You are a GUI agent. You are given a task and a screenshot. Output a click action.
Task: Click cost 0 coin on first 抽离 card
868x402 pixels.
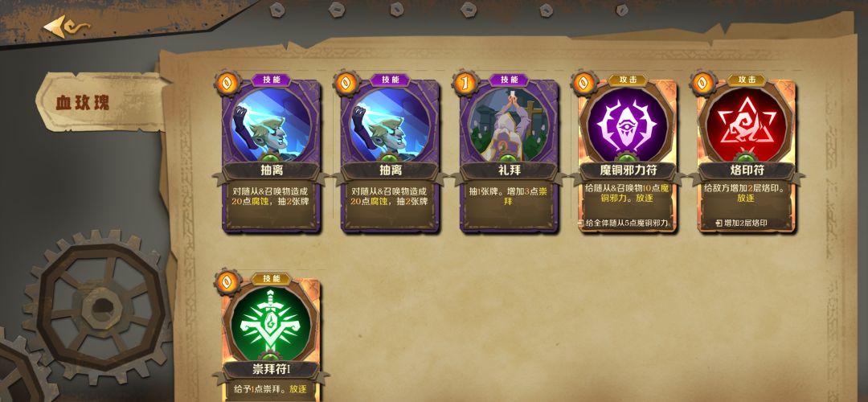point(227,84)
